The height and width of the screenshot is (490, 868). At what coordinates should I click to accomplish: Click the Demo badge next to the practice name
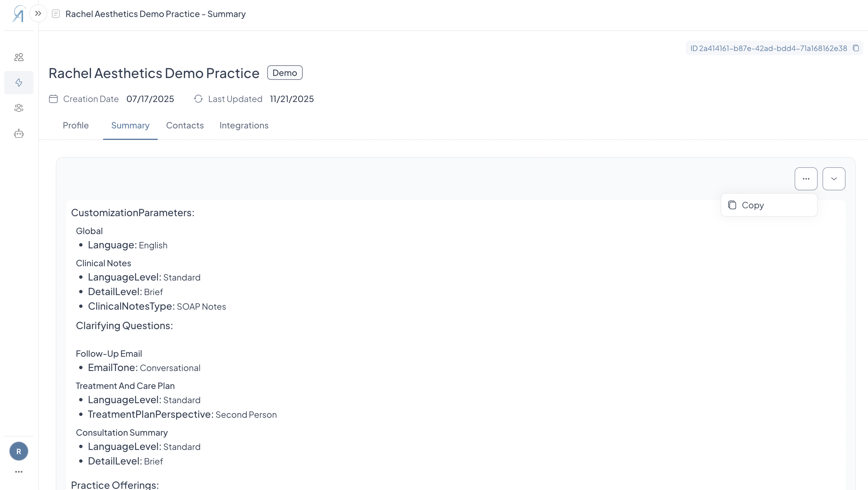[x=284, y=73]
